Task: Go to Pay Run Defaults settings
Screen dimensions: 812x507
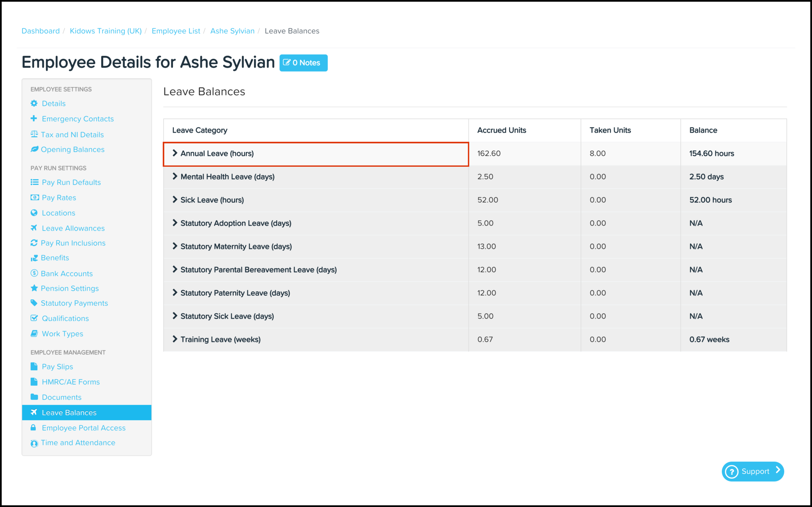Action: point(71,182)
